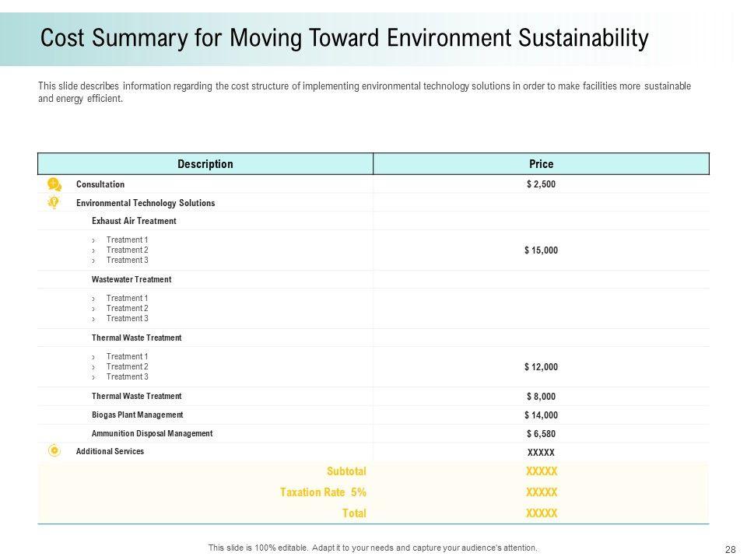Select the Wastewater Treatment heading
The height and width of the screenshot is (560, 747).
(x=131, y=279)
